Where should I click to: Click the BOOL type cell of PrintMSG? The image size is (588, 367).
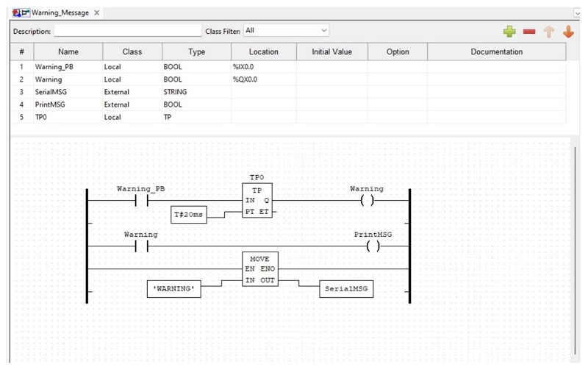click(x=196, y=104)
